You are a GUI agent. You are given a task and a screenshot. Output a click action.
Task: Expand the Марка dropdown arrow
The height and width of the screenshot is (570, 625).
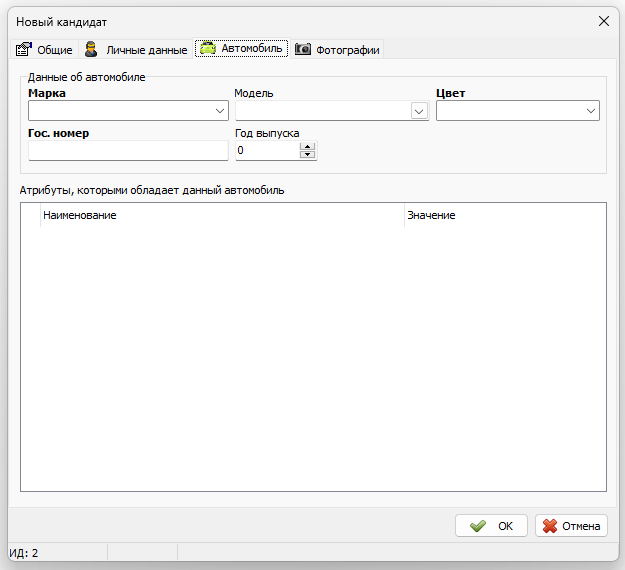(220, 110)
